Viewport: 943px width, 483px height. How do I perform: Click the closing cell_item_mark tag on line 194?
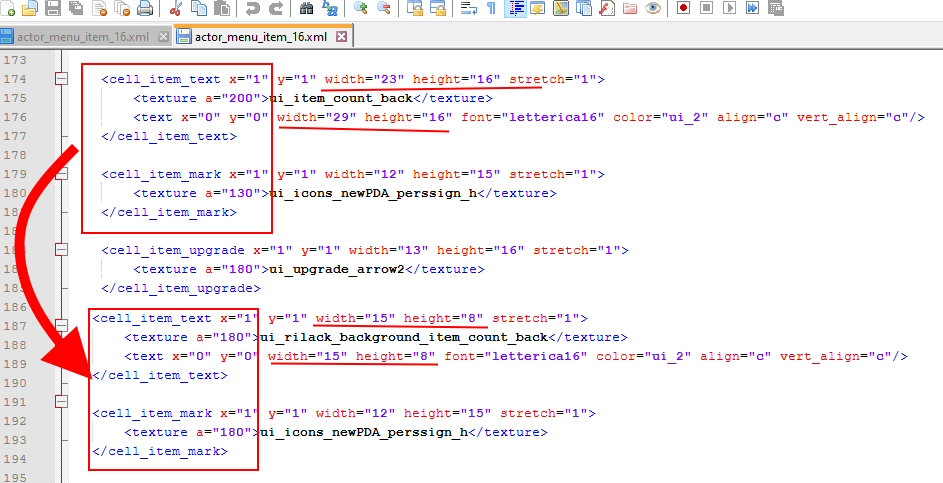pyautogui.click(x=160, y=451)
